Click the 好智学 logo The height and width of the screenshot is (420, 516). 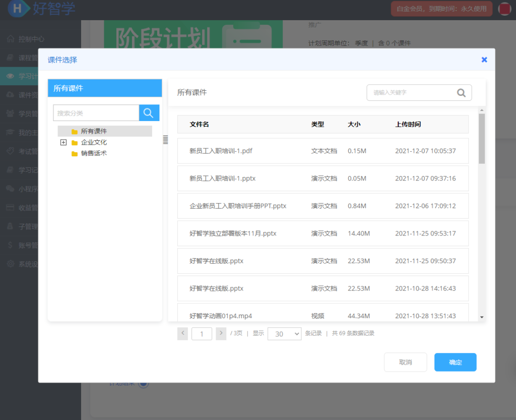41,8
